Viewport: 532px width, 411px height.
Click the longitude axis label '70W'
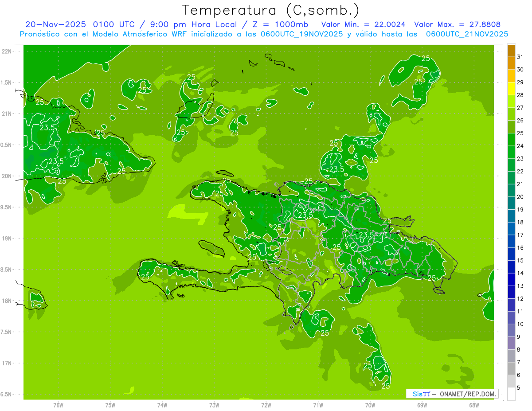(370, 405)
